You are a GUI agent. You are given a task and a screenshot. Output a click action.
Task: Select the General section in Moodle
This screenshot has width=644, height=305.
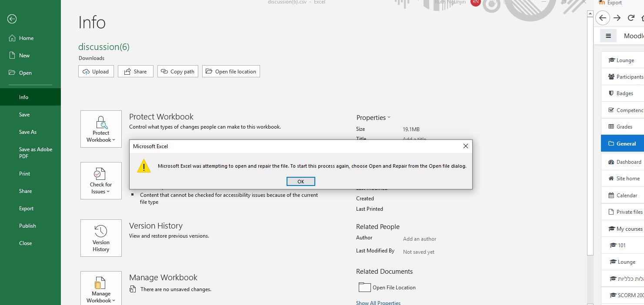tap(623, 143)
